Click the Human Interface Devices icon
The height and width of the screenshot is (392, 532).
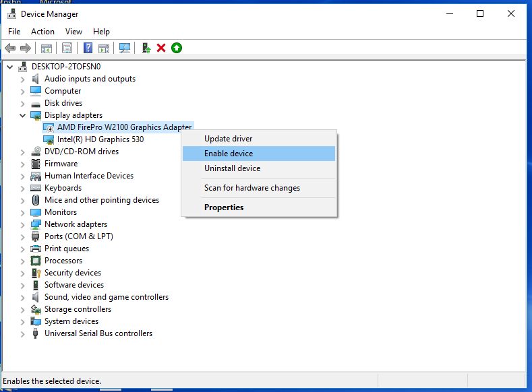(36, 176)
